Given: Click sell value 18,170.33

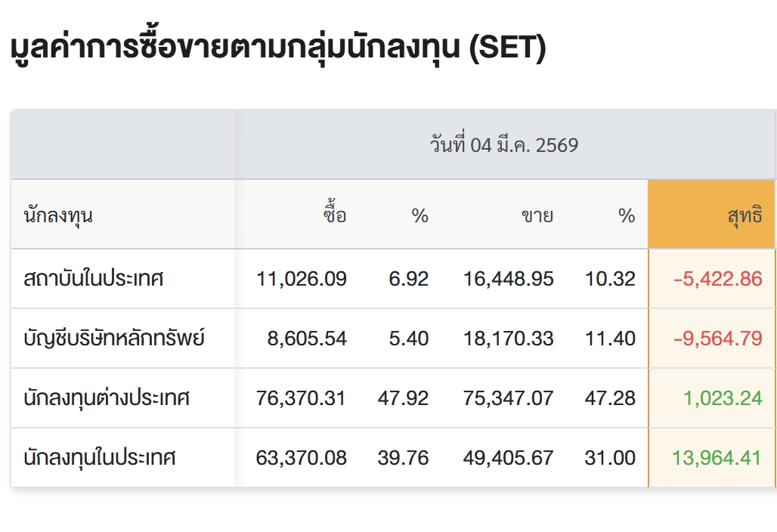Looking at the screenshot, I should pos(509,338).
